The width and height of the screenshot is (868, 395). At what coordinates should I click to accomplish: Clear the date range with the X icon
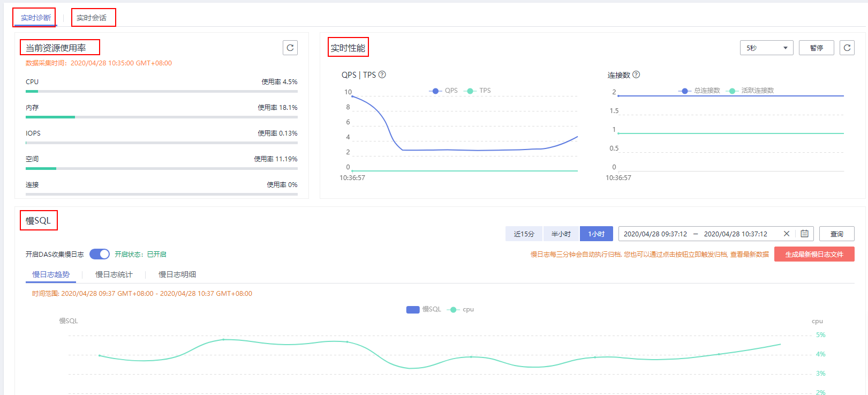(786, 234)
